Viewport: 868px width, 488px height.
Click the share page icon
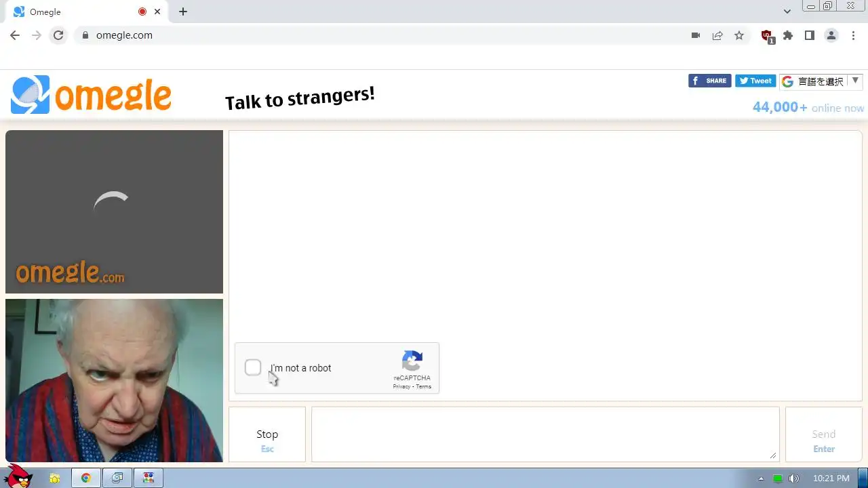point(717,35)
